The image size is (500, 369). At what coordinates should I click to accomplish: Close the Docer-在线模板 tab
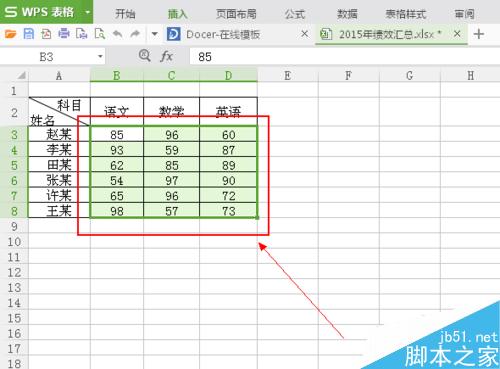tap(304, 34)
